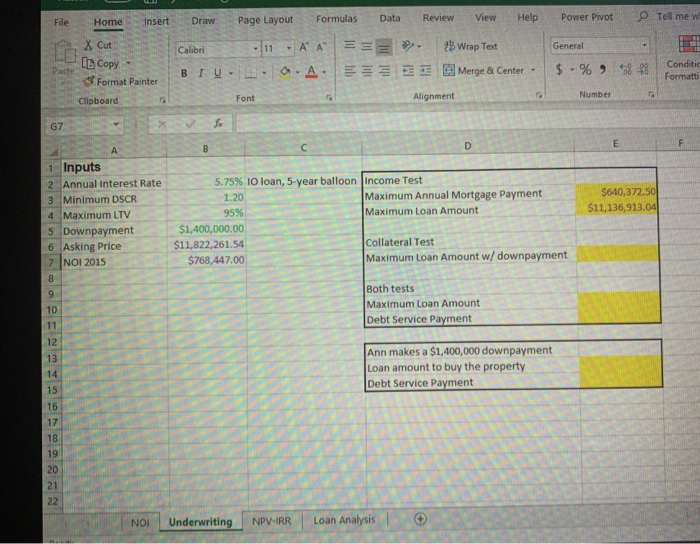This screenshot has height=544, width=700.
Task: Click the Select All corner triangle
Action: (53, 153)
